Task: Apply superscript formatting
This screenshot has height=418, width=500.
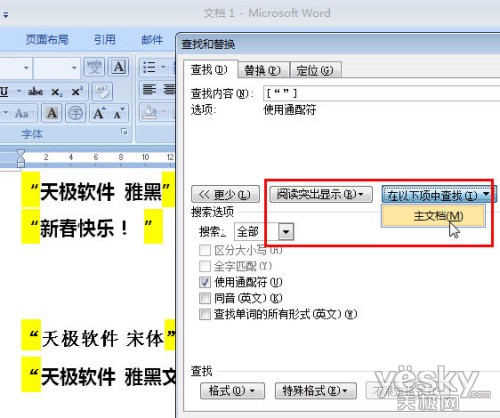Action: (x=77, y=91)
